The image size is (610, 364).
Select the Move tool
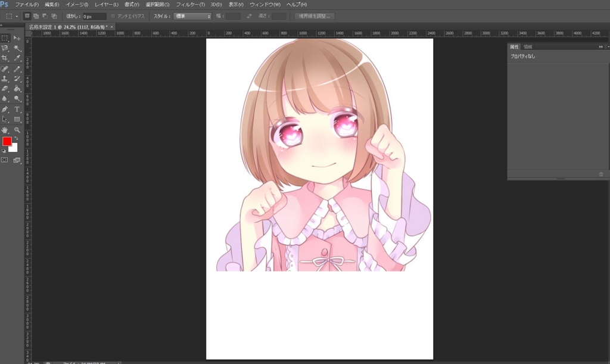click(17, 38)
